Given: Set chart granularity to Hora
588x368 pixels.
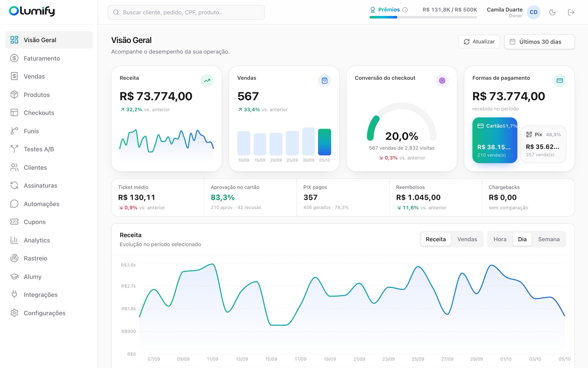Looking at the screenshot, I should click(500, 239).
